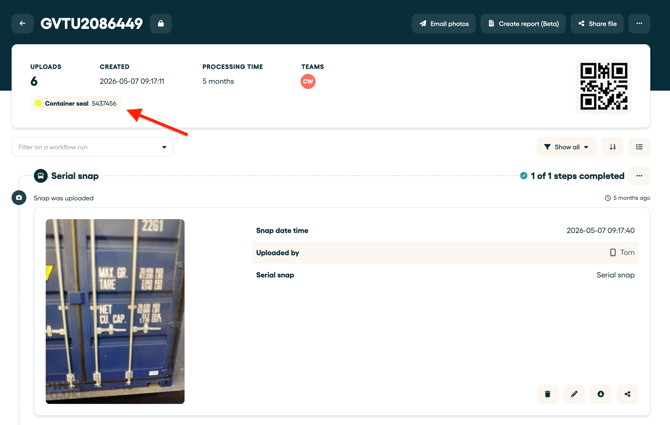
Task: Click snap date '2026-05-07 09:17:40'
Action: pyautogui.click(x=600, y=230)
